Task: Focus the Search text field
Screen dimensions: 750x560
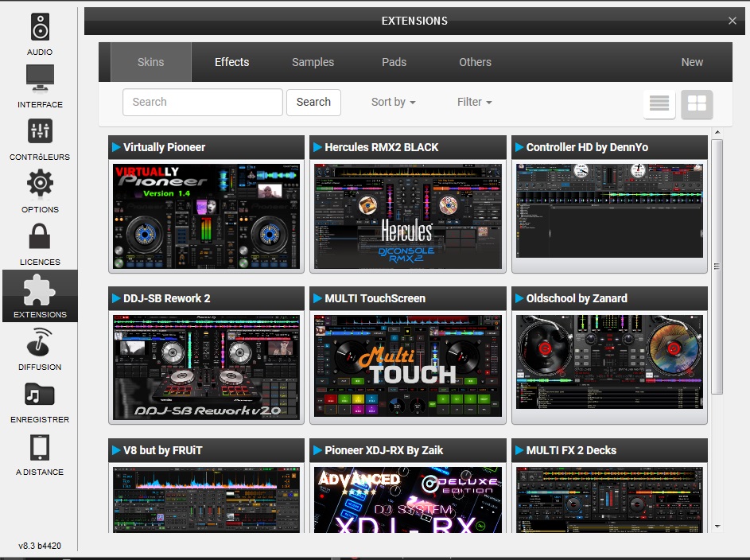Action: click(203, 103)
